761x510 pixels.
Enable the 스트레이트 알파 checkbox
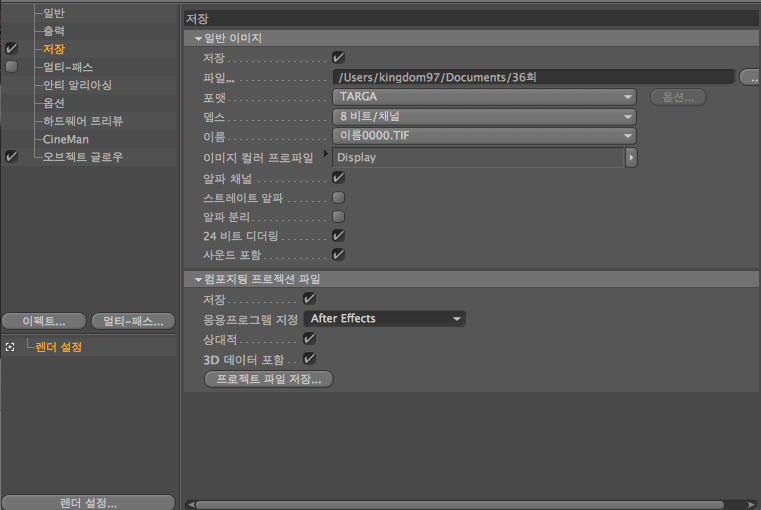click(x=338, y=197)
